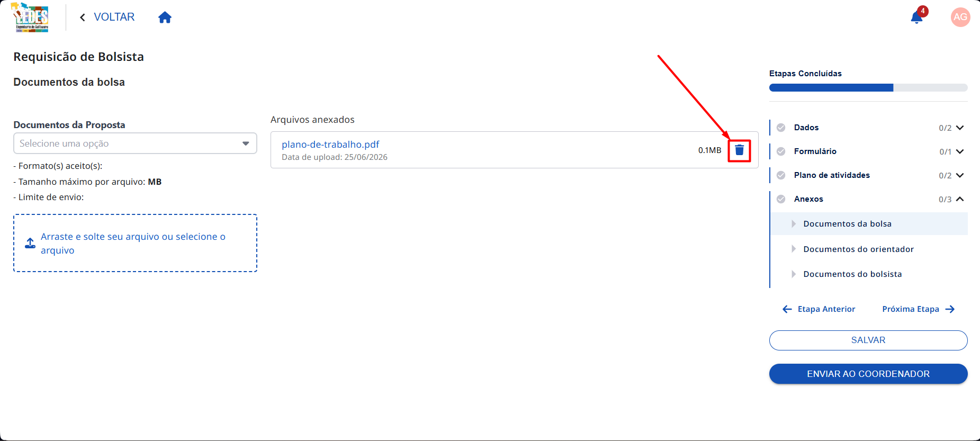Go back with VOLTAR
980x441 pixels.
tap(107, 17)
